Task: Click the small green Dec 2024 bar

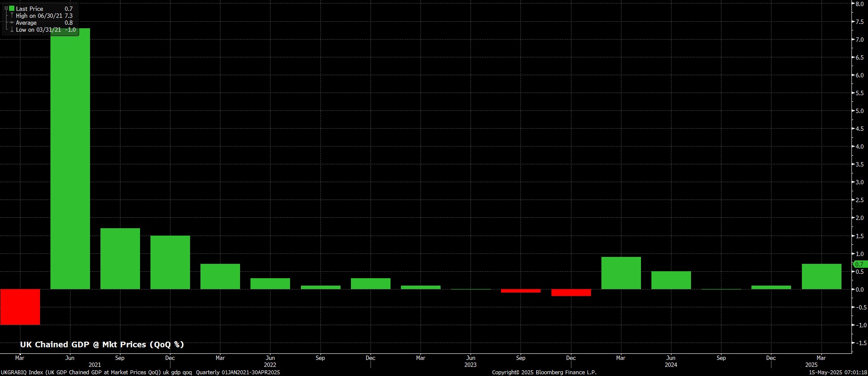Action: [771, 287]
